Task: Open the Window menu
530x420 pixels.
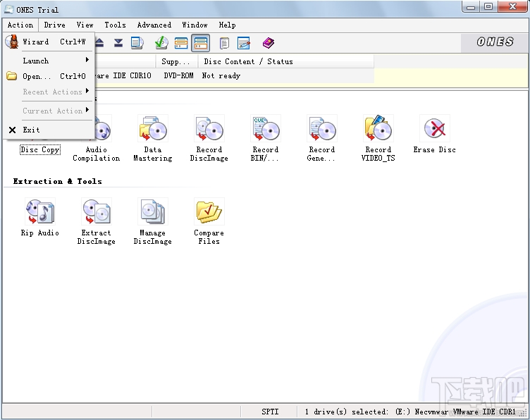Action: tap(195, 25)
